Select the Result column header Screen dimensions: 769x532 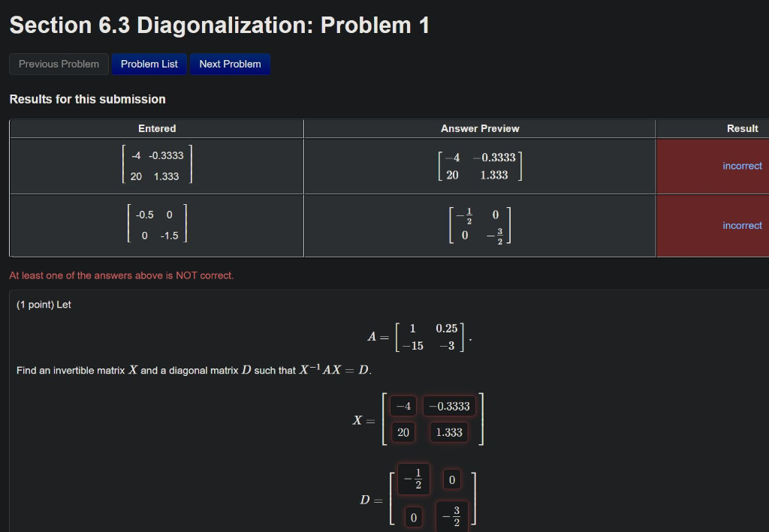coord(742,128)
